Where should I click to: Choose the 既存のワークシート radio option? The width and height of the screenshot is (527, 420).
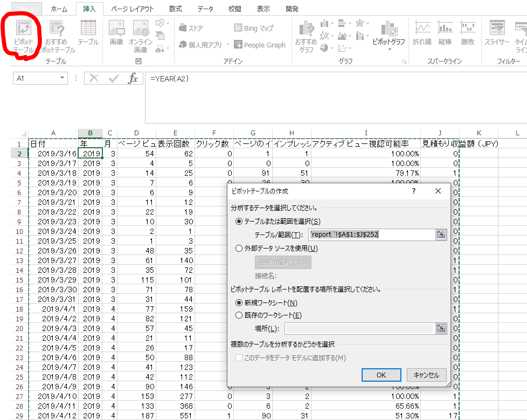tap(239, 315)
